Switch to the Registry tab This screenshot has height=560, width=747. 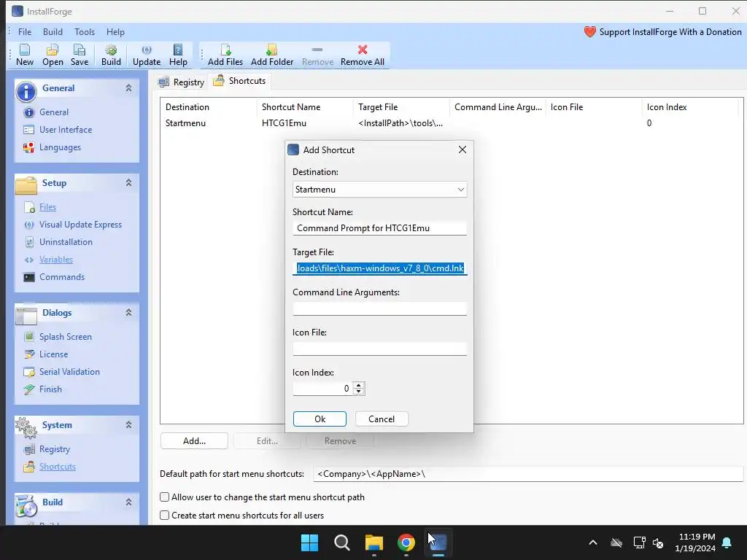[x=182, y=82]
